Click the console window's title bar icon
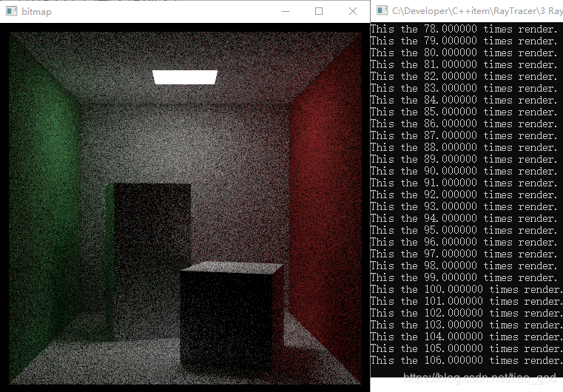Image resolution: width=563 pixels, height=392 pixels. pyautogui.click(x=382, y=10)
